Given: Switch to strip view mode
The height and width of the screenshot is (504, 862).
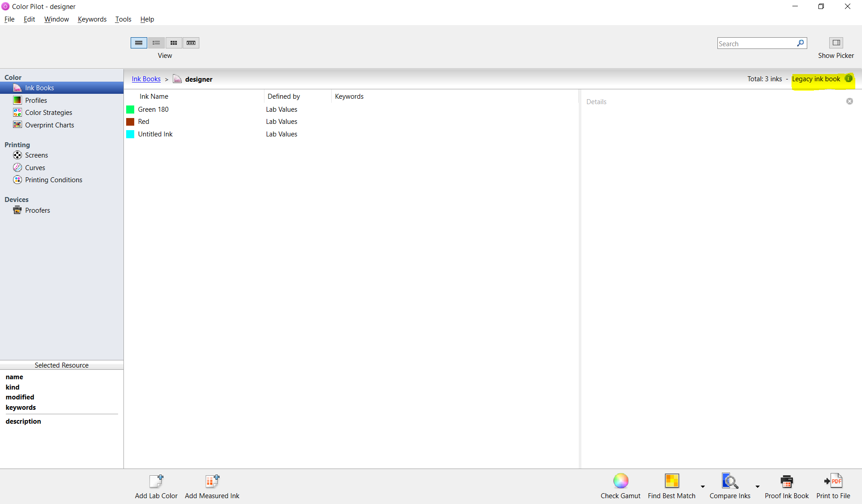Looking at the screenshot, I should [x=190, y=43].
